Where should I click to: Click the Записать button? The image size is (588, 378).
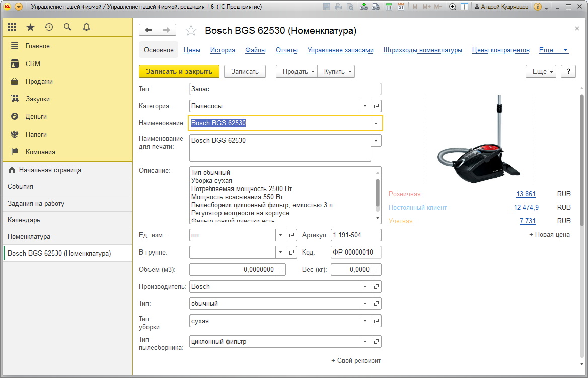[245, 72]
